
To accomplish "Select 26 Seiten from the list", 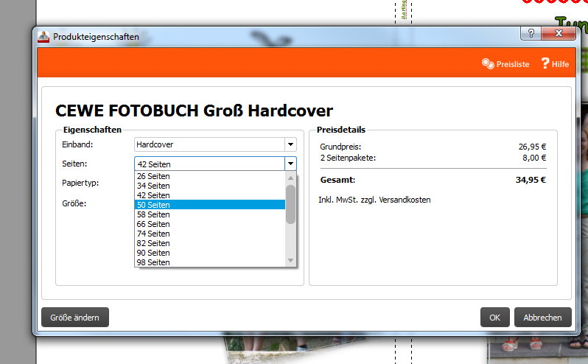I will (x=209, y=176).
